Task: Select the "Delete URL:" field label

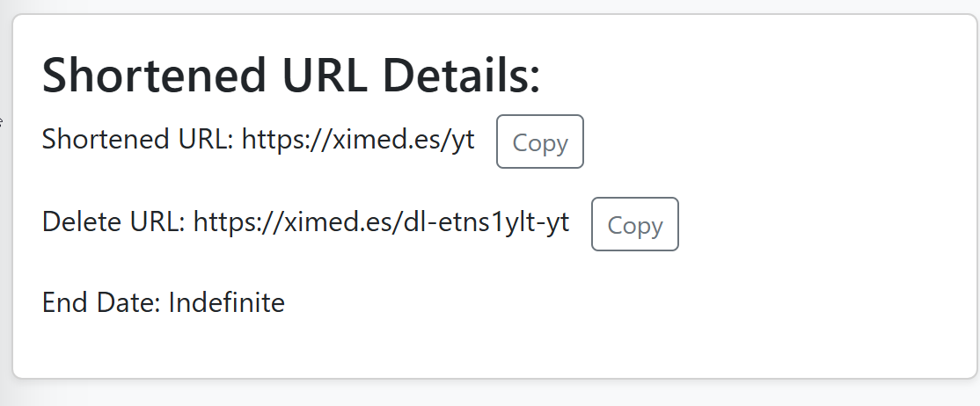Action: (113, 222)
